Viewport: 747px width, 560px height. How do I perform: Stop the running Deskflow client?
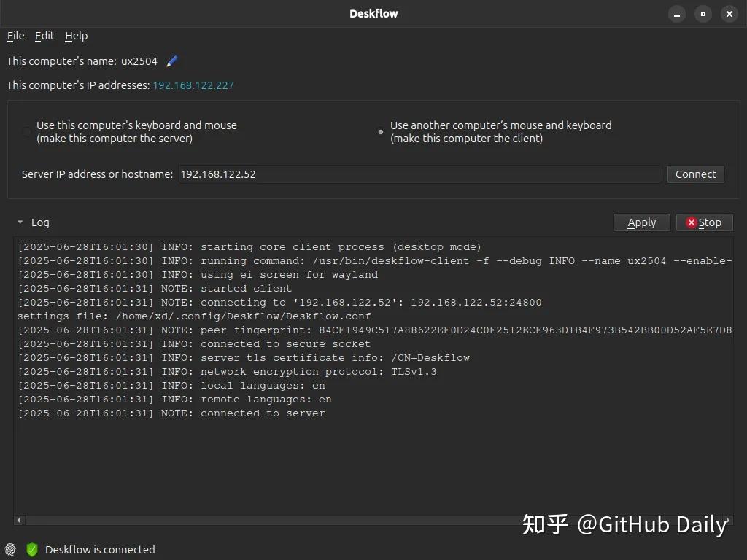tap(704, 222)
